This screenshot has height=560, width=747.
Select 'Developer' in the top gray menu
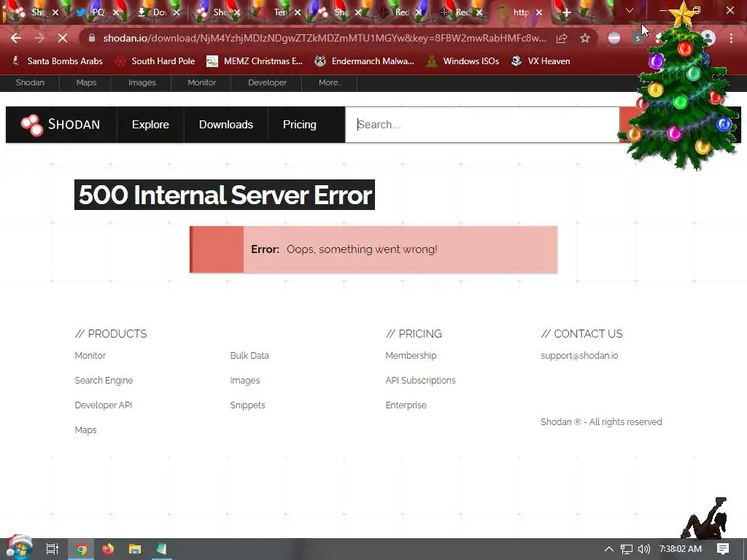point(267,82)
